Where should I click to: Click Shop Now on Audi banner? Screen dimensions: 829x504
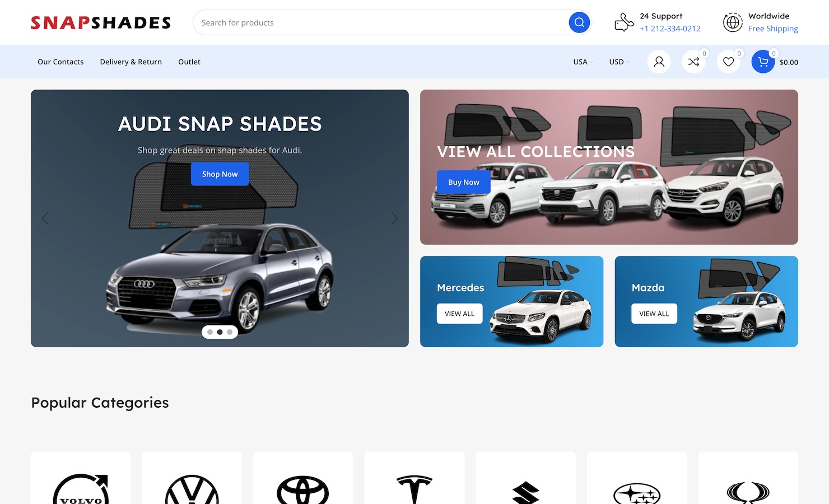[220, 174]
